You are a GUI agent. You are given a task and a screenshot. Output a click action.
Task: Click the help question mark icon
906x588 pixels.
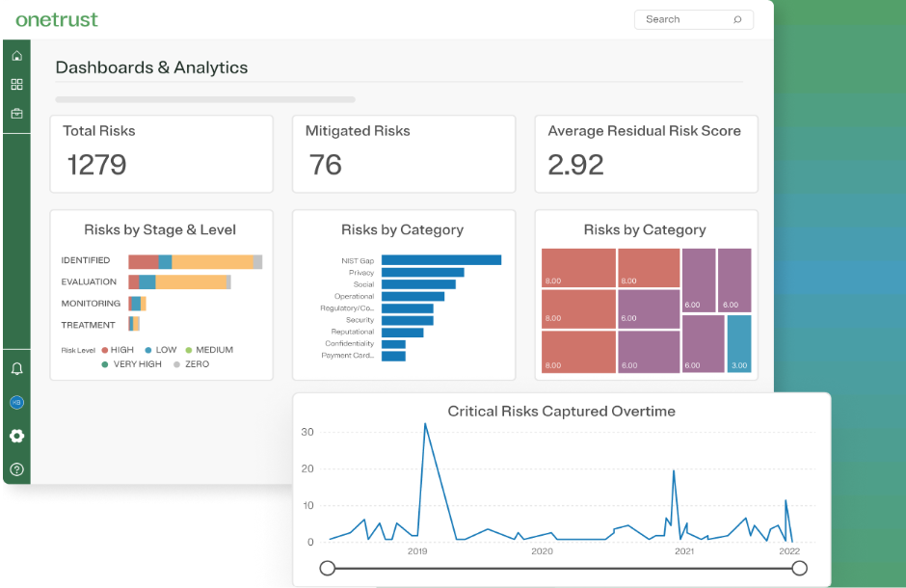(16, 469)
